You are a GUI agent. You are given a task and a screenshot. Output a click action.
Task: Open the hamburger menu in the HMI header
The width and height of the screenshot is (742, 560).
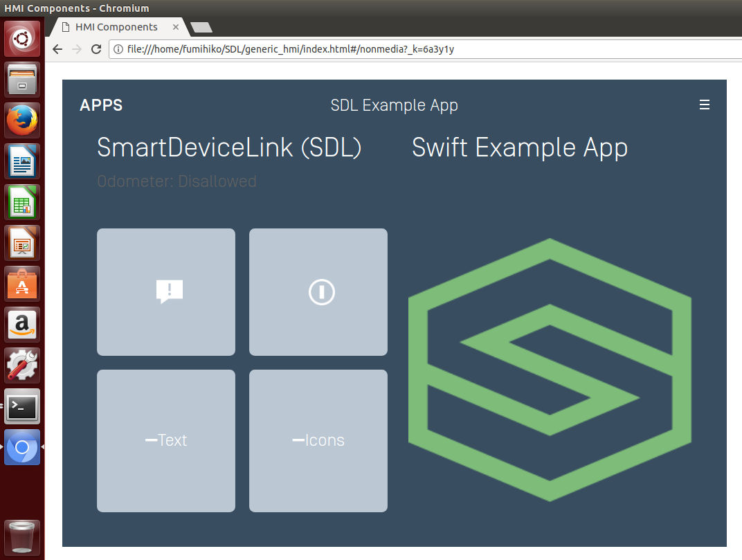pyautogui.click(x=704, y=105)
